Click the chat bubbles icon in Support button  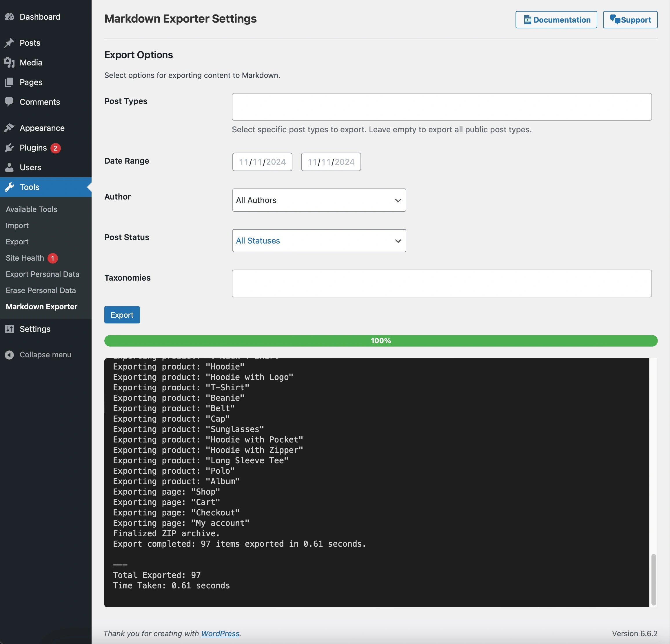[615, 19]
